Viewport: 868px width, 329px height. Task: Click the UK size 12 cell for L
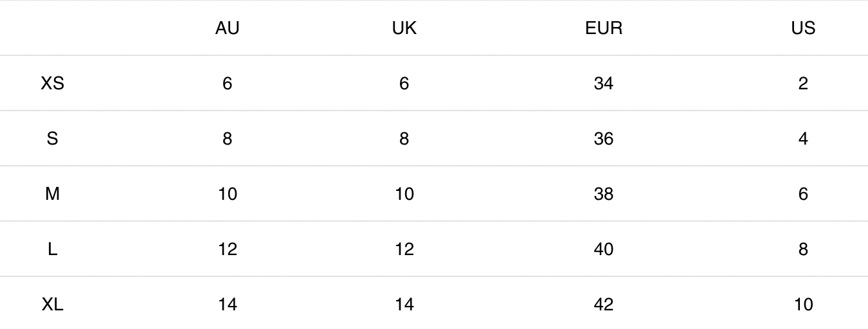click(404, 249)
